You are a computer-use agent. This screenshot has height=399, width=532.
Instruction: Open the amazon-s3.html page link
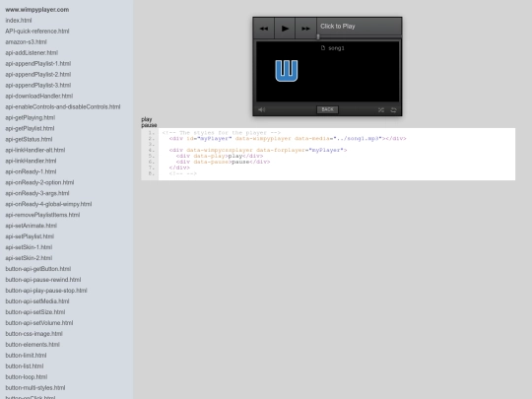[27, 42]
